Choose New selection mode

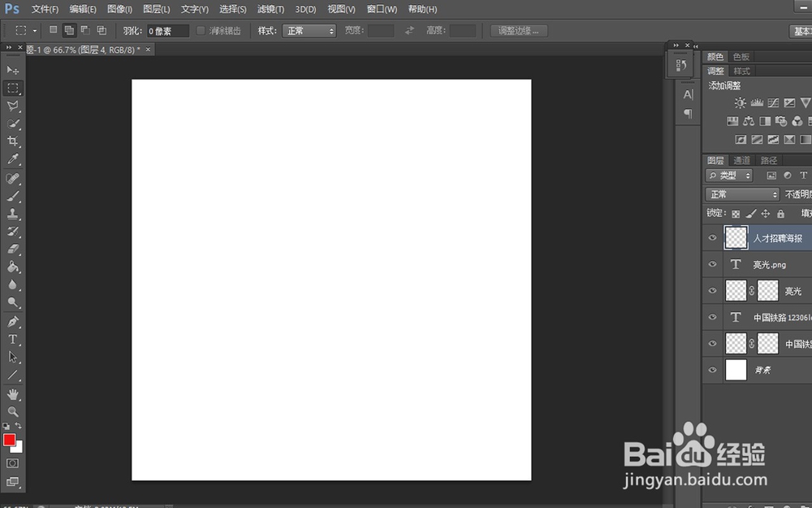(53, 30)
